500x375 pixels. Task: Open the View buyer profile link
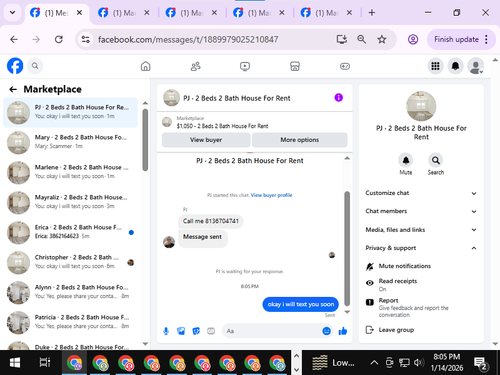(x=271, y=195)
